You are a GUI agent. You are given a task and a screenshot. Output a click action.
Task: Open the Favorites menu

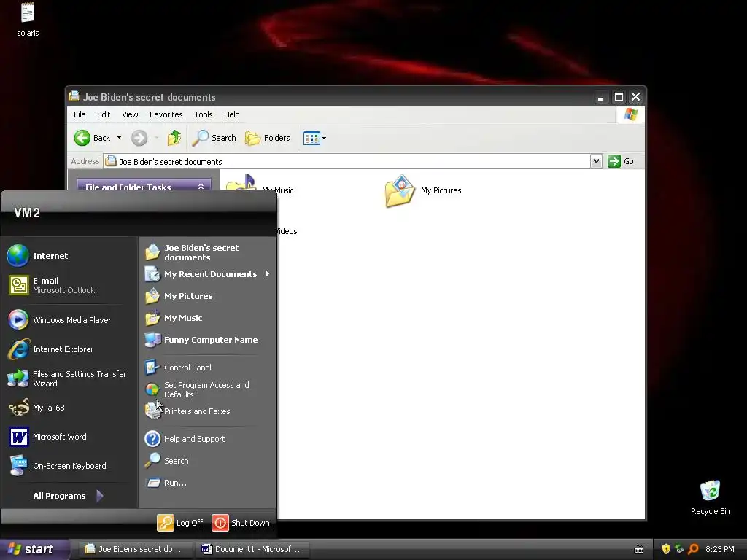(x=166, y=114)
